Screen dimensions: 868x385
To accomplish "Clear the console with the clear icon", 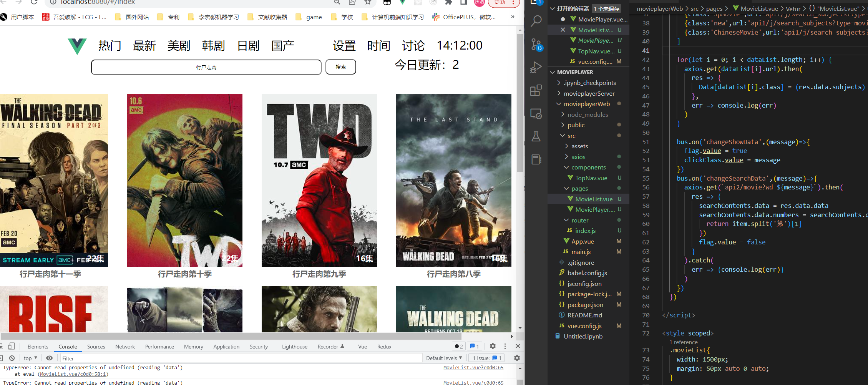I will pyautogui.click(x=12, y=358).
